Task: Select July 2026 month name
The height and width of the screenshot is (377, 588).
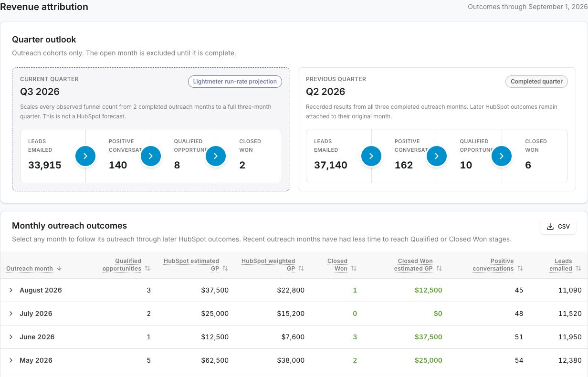Action: (x=36, y=314)
